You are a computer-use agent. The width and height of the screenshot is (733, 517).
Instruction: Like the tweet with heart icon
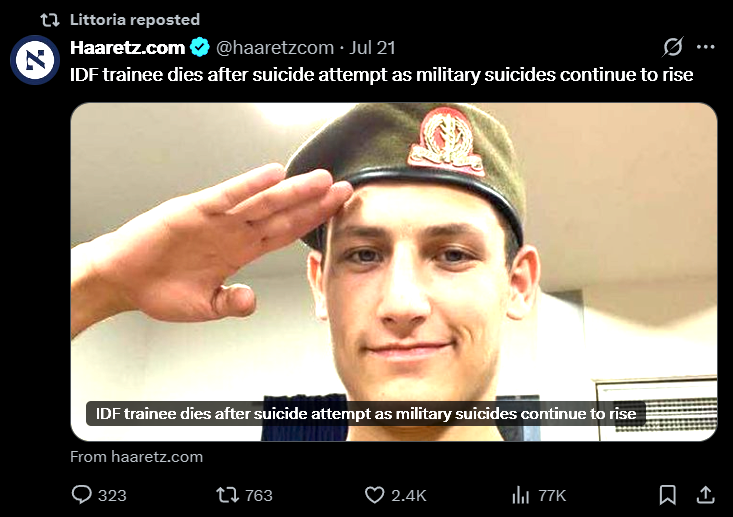[x=374, y=495]
